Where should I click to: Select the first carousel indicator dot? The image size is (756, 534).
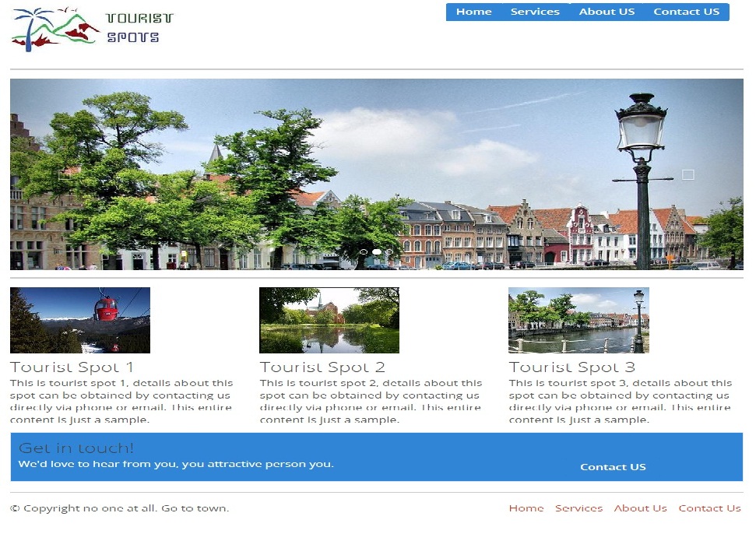tap(362, 252)
